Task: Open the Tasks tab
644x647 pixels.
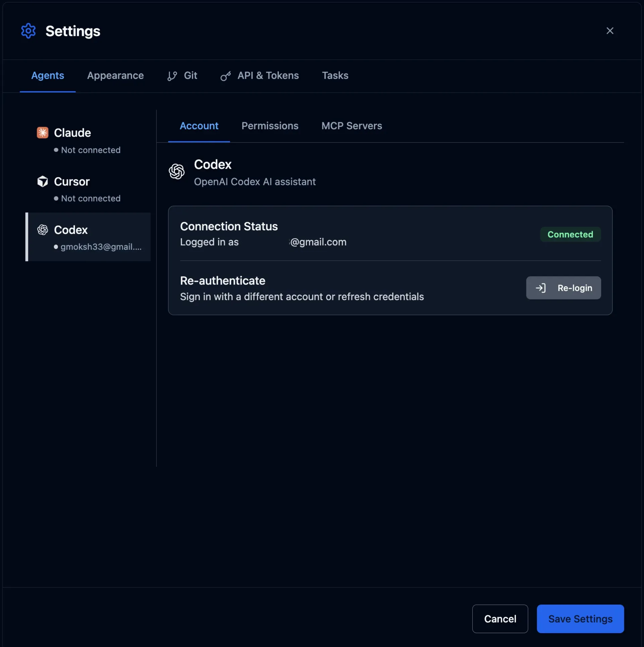Action: click(335, 76)
